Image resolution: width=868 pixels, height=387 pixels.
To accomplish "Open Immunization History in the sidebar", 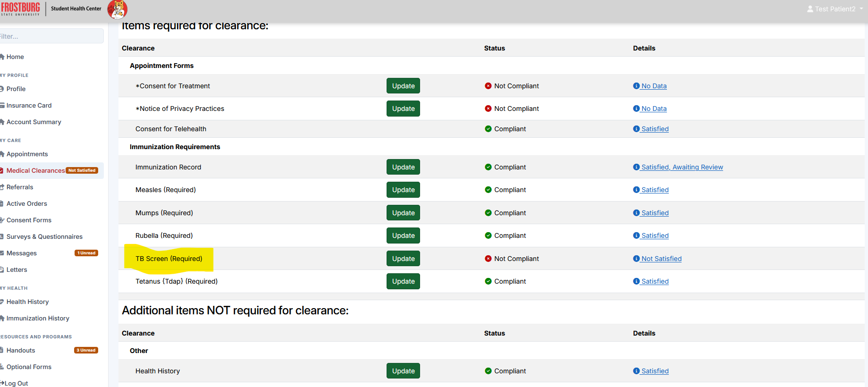I will tap(38, 318).
